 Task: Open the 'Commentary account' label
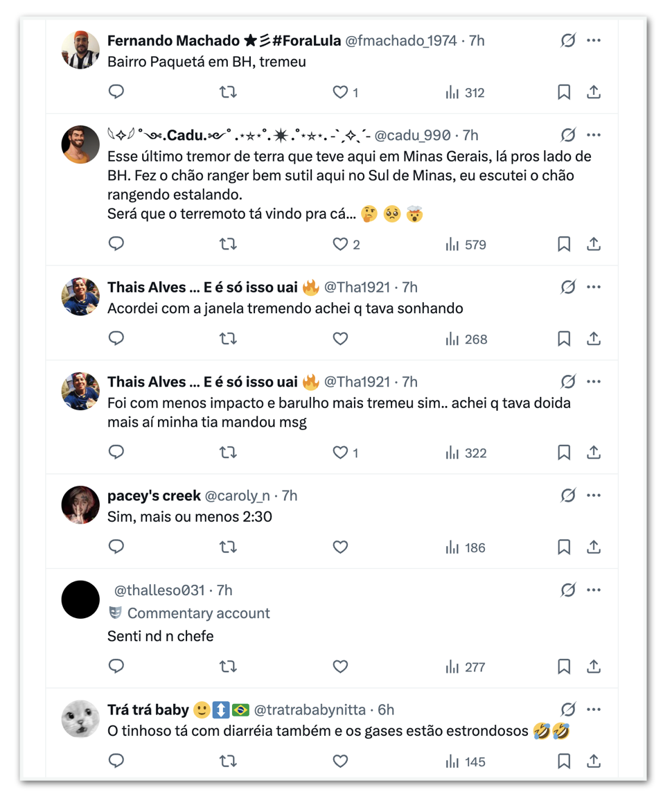(198, 613)
